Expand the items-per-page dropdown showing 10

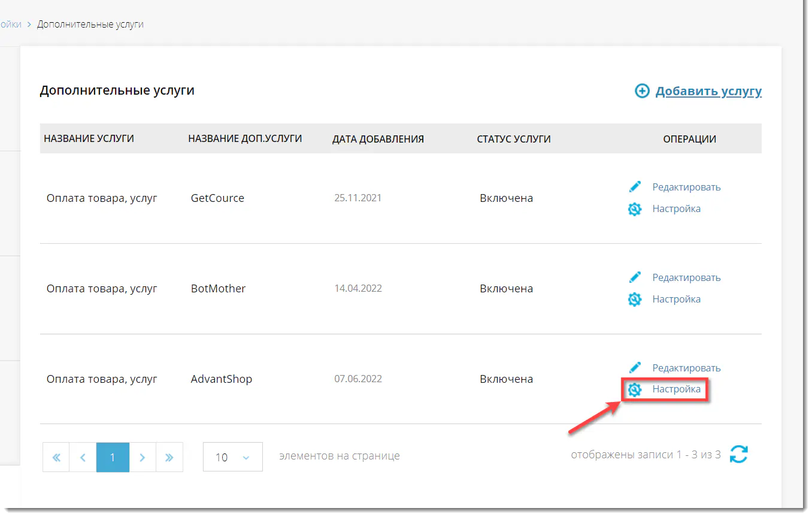tap(233, 457)
